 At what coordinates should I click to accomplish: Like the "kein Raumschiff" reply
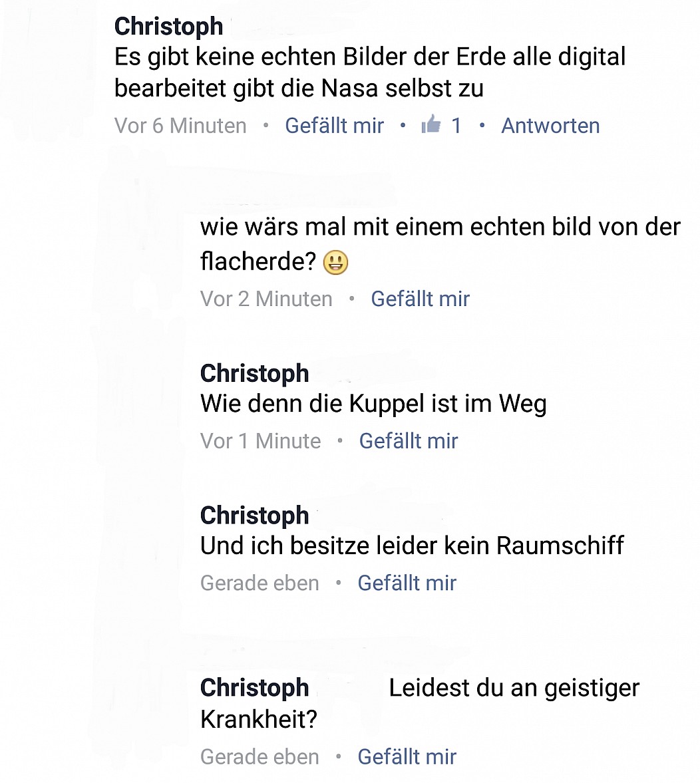point(407,583)
